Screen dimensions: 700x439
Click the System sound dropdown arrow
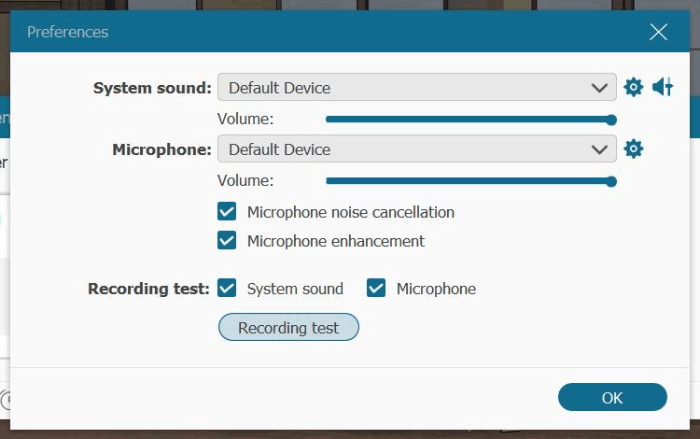[x=600, y=88]
